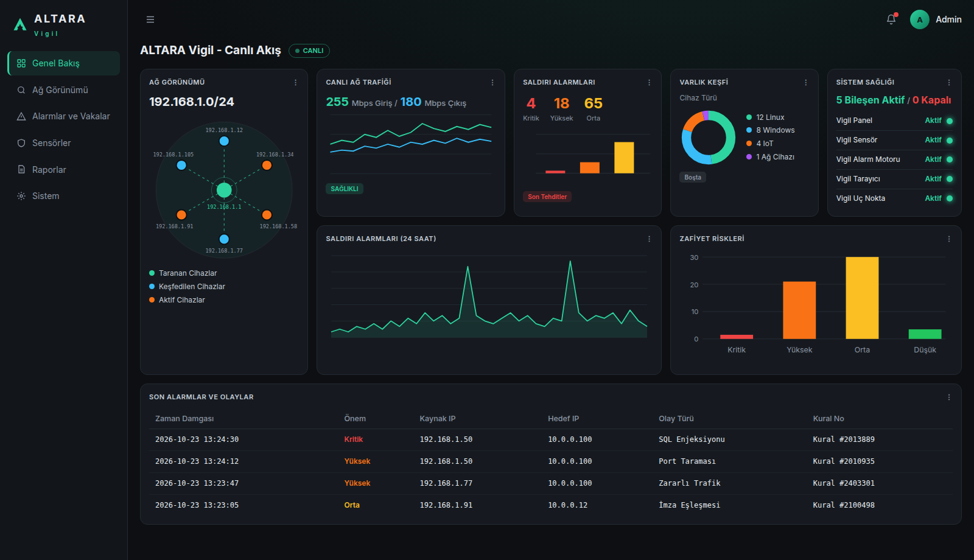Screen dimensions: 974x560
Task: Click the Son Tehditler button
Action: click(x=547, y=197)
